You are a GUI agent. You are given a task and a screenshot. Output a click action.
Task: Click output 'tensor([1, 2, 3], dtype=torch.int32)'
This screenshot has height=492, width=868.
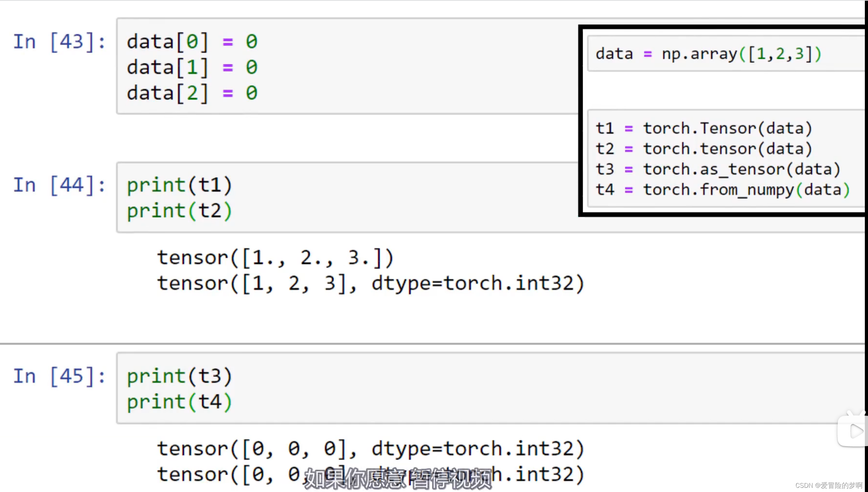pyautogui.click(x=371, y=283)
